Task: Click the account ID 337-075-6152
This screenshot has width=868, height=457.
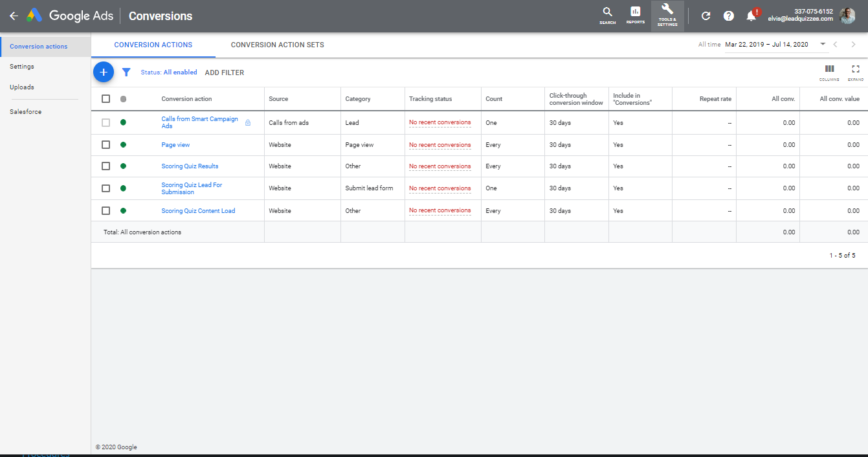Action: (814, 11)
